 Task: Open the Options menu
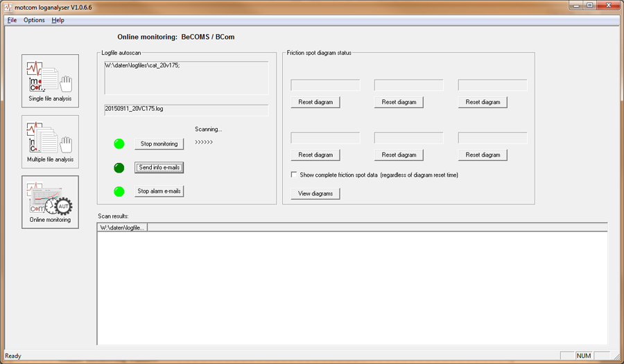[x=34, y=20]
